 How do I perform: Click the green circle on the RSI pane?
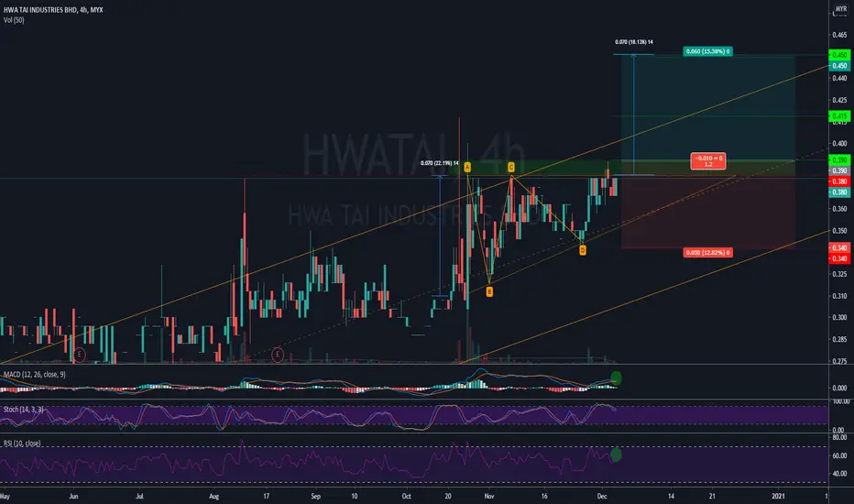pos(616,455)
